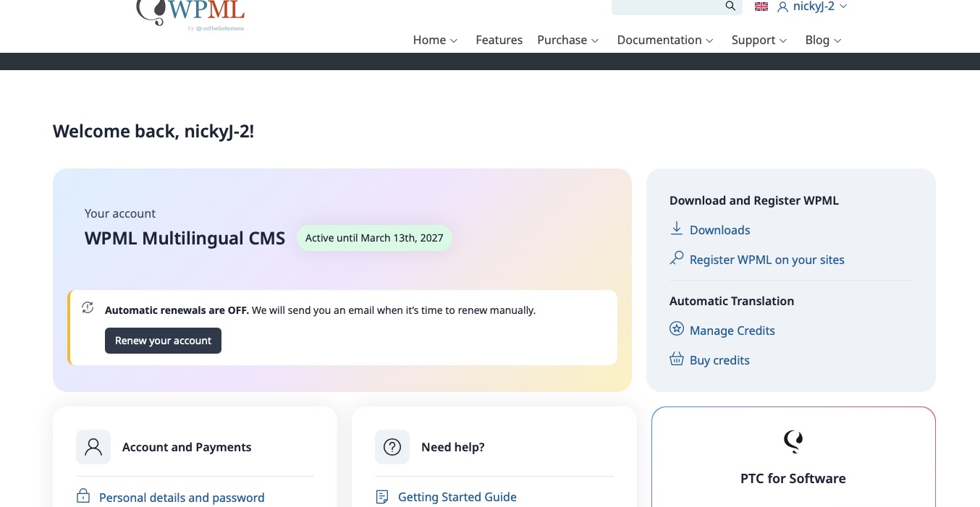Image resolution: width=980 pixels, height=507 pixels.
Task: Click the Downloads arrow icon
Action: click(677, 229)
